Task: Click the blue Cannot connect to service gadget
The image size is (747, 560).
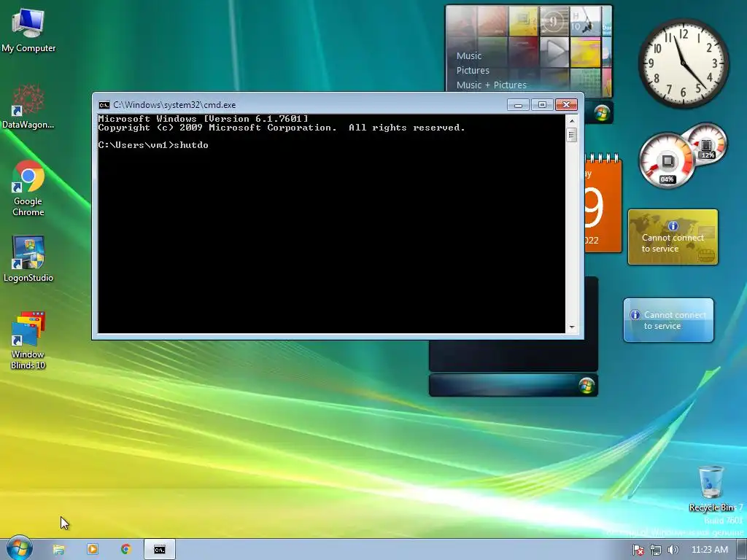Action: 668,320
